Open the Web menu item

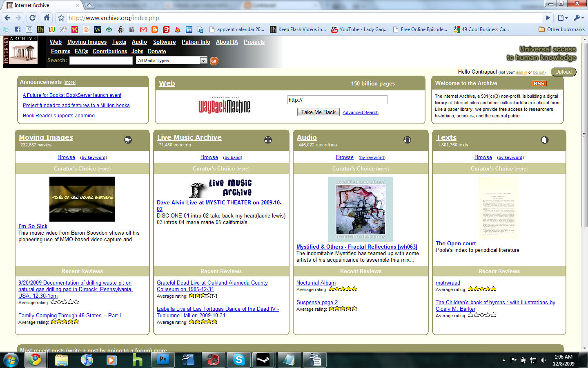click(56, 42)
